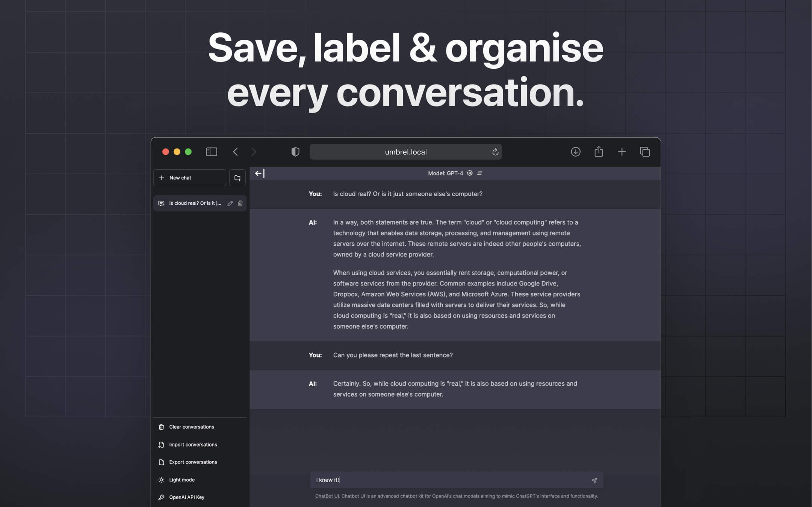
Task: Open the ChatBot UI link at the bottom
Action: [x=327, y=496]
